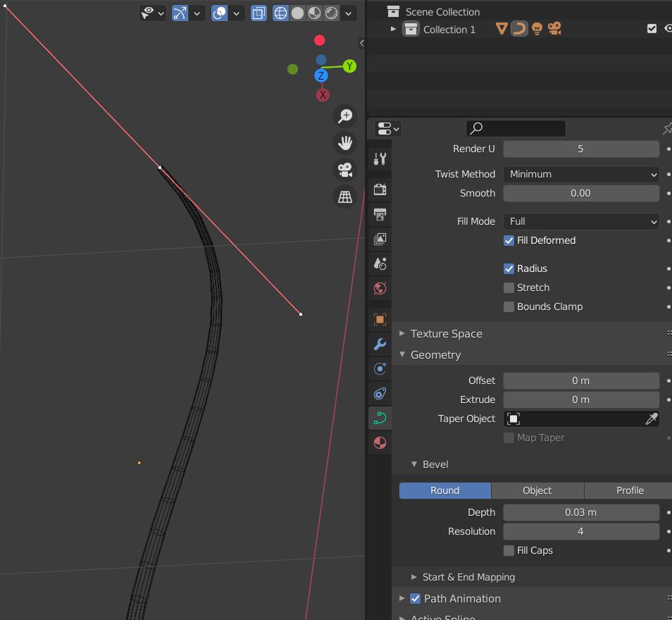Viewport: 672px width, 620px height.
Task: Select Scene Collection in the outliner
Action: tap(442, 12)
